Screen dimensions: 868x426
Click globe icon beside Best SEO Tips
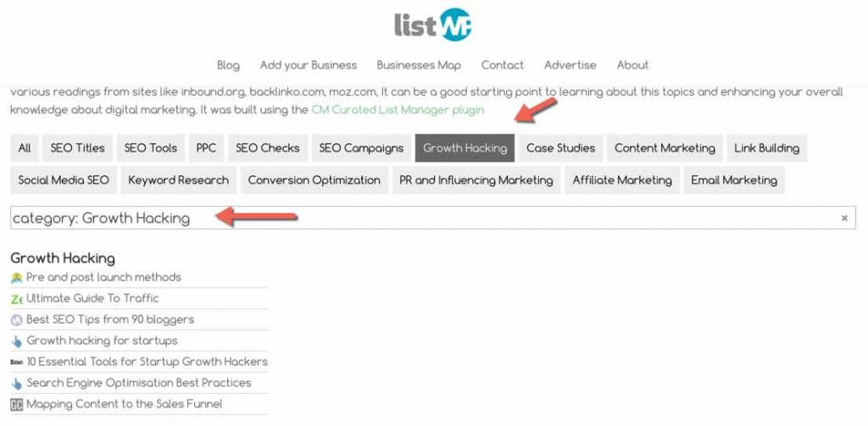point(17,320)
